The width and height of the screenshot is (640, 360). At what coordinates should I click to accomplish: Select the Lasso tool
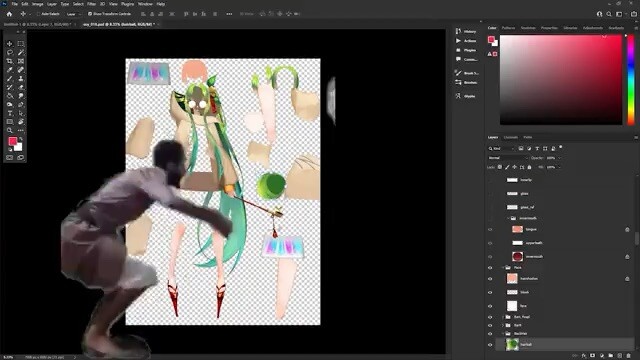coord(9,52)
